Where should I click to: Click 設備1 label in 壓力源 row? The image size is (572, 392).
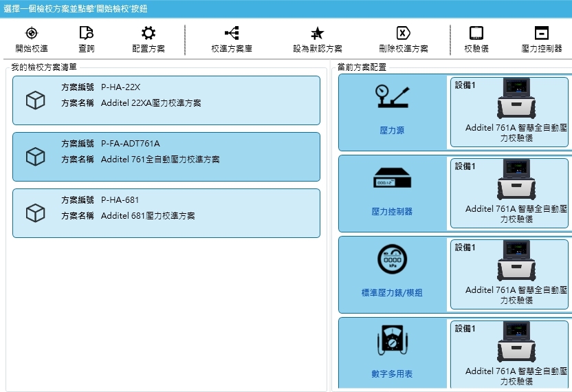tap(465, 85)
